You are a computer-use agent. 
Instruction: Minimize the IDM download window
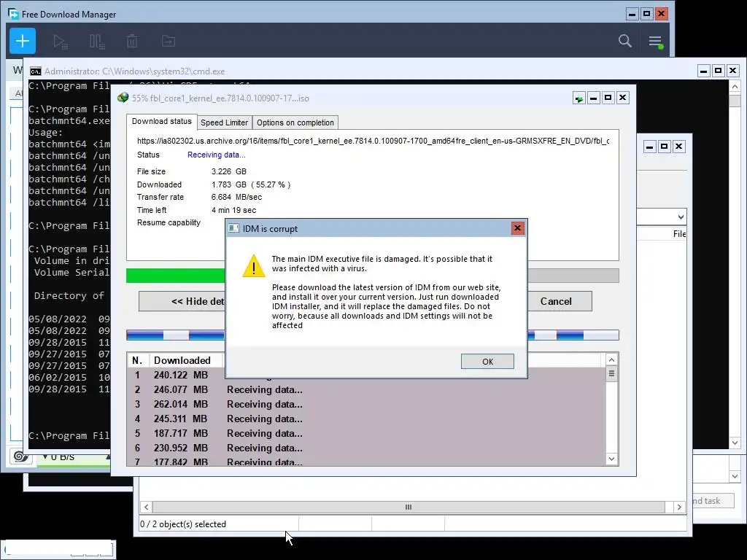pos(593,98)
